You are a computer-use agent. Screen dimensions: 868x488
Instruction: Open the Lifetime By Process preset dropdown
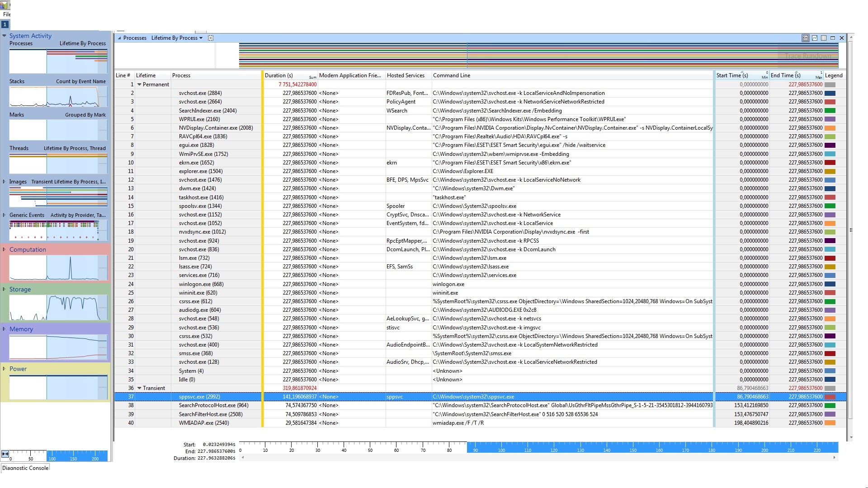201,38
